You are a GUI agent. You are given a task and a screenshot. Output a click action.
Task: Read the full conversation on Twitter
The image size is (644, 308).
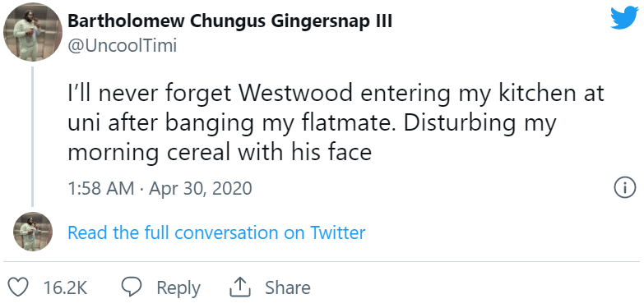[x=216, y=232]
